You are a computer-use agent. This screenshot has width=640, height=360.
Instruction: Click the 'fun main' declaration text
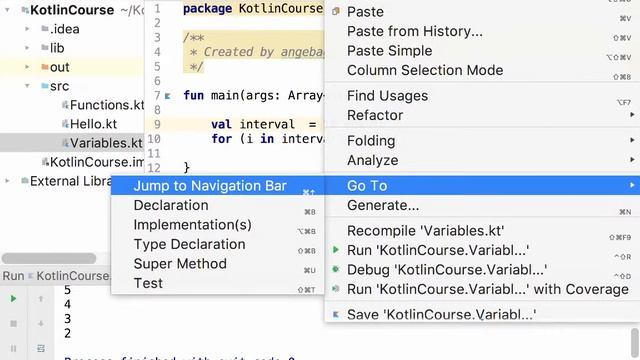pyautogui.click(x=253, y=96)
